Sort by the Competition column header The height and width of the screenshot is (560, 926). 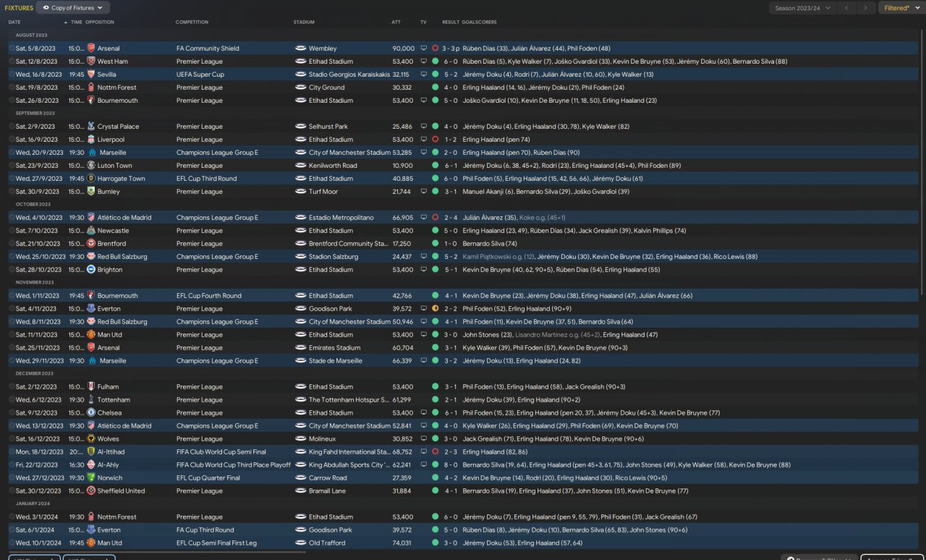(x=192, y=22)
